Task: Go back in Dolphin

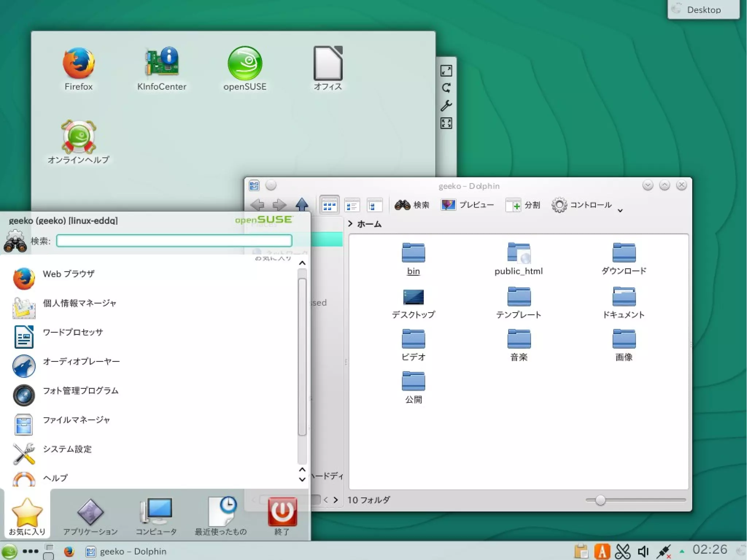Action: coord(258,205)
